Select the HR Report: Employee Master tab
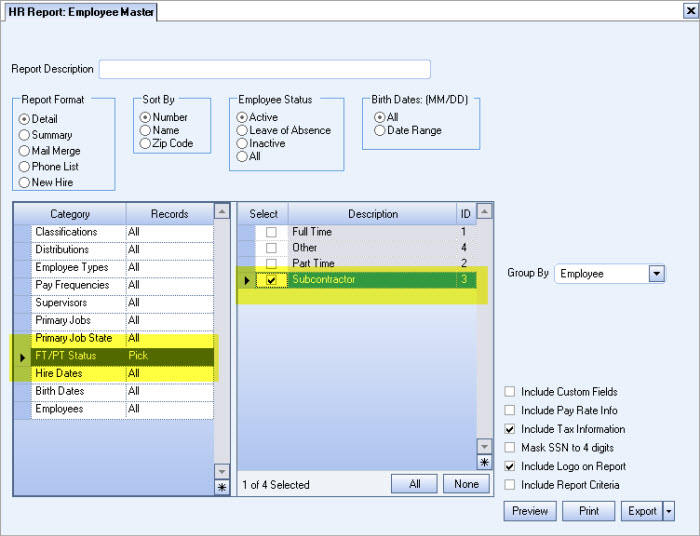Image resolution: width=700 pixels, height=536 pixels. point(81,12)
